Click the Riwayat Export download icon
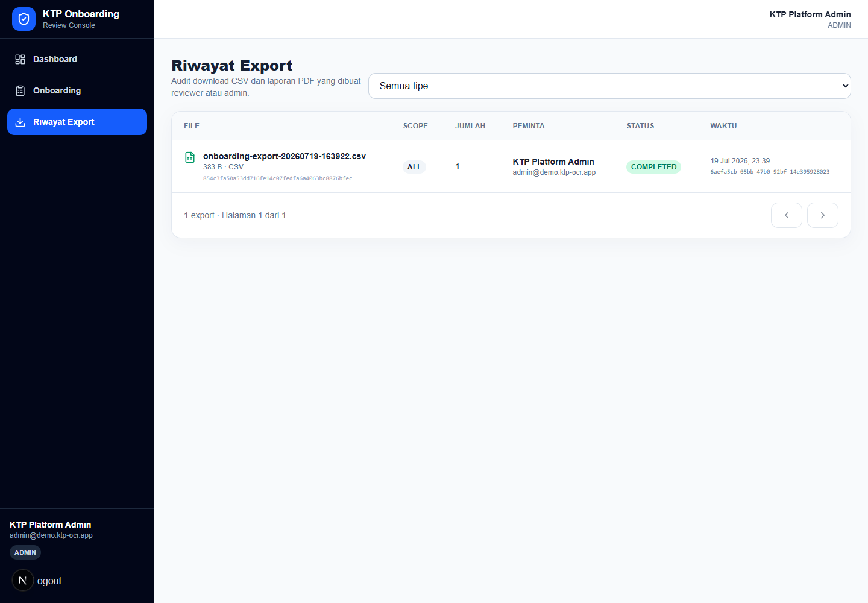The image size is (868, 603). [20, 122]
